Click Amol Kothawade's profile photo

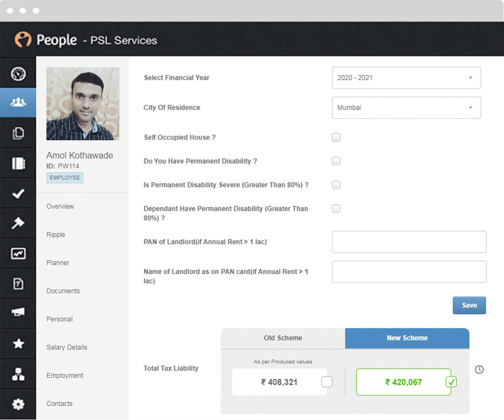83,104
